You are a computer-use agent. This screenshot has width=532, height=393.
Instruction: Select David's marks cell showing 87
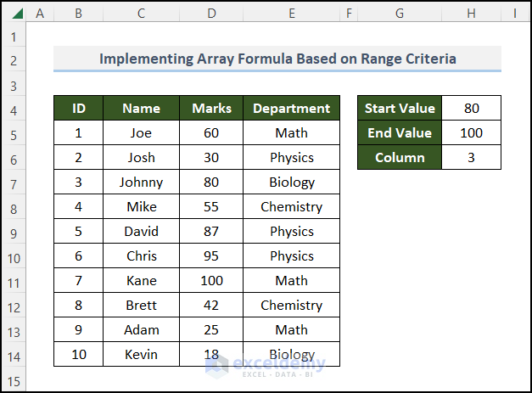(x=211, y=232)
